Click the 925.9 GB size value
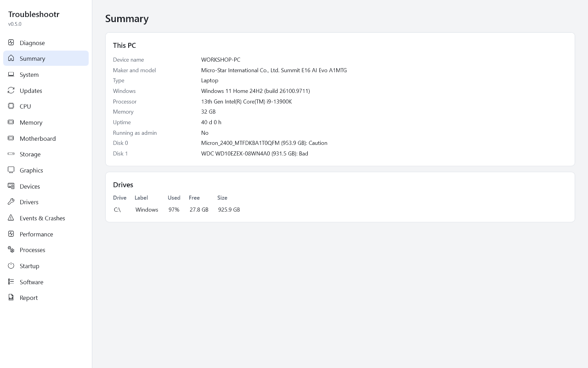 pos(229,210)
